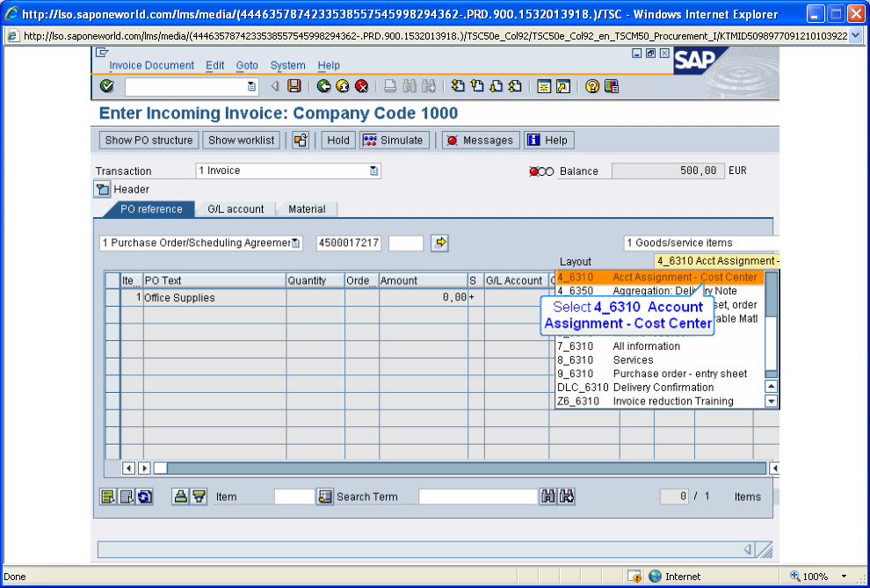Click the SAP menu icon above Invoice Document
This screenshot has height=588, width=870.
point(102,53)
